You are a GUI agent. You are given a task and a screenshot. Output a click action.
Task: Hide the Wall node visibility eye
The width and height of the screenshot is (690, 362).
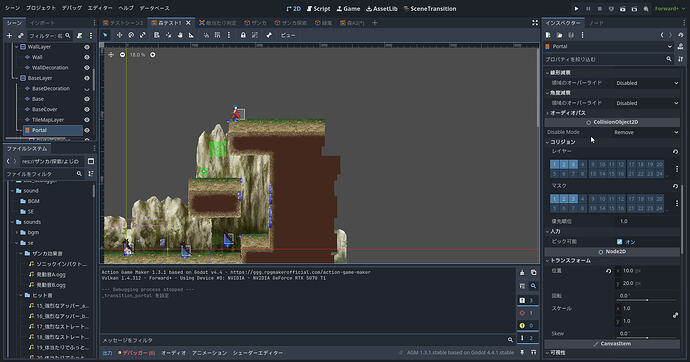[x=87, y=57]
